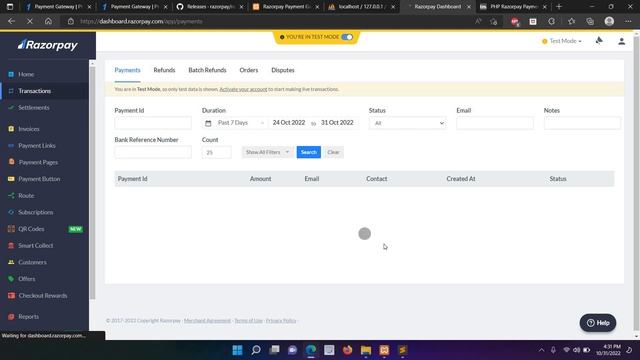Viewport: 640px width, 360px height.
Task: Open Payment Button section
Action: coord(39,179)
